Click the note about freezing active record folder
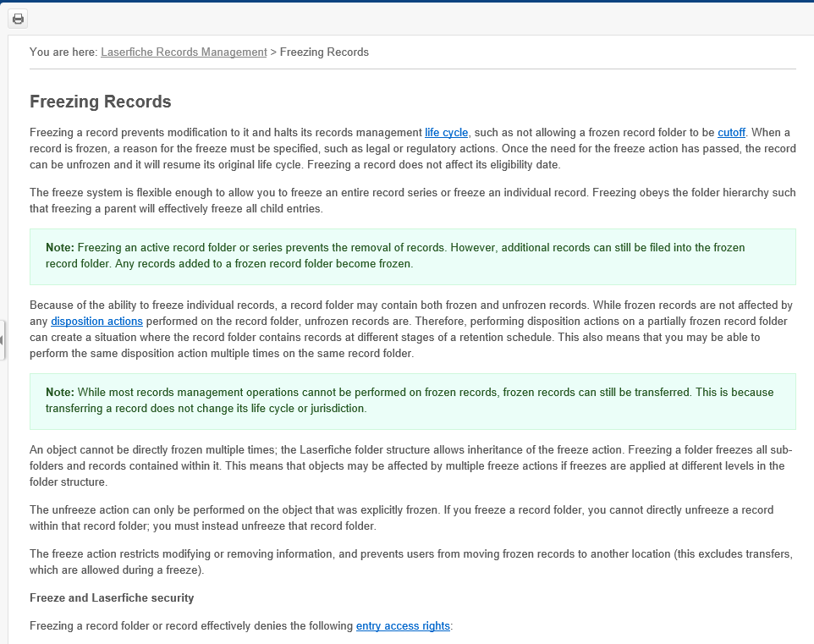 pyautogui.click(x=413, y=256)
